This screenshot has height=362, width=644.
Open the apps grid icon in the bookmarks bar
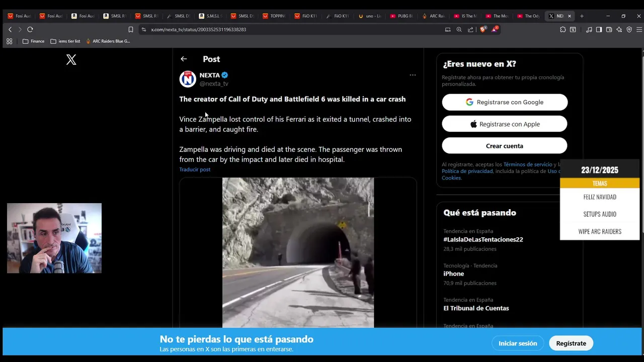pyautogui.click(x=9, y=41)
